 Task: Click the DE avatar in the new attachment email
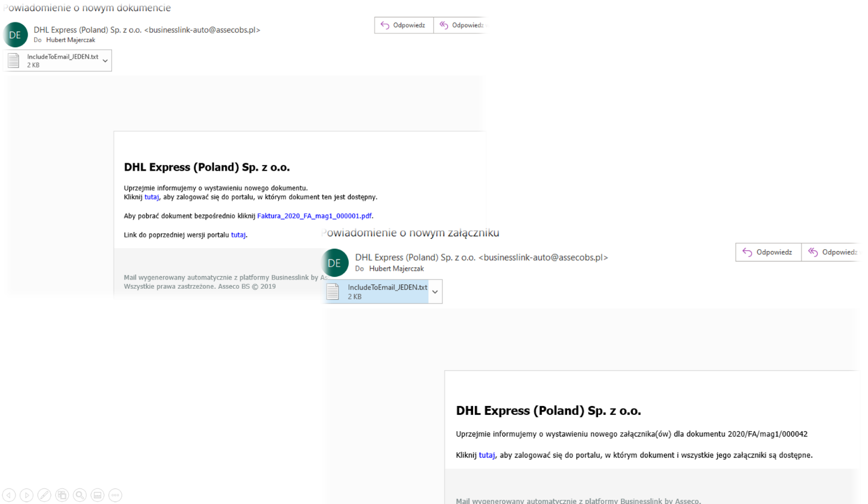(334, 262)
